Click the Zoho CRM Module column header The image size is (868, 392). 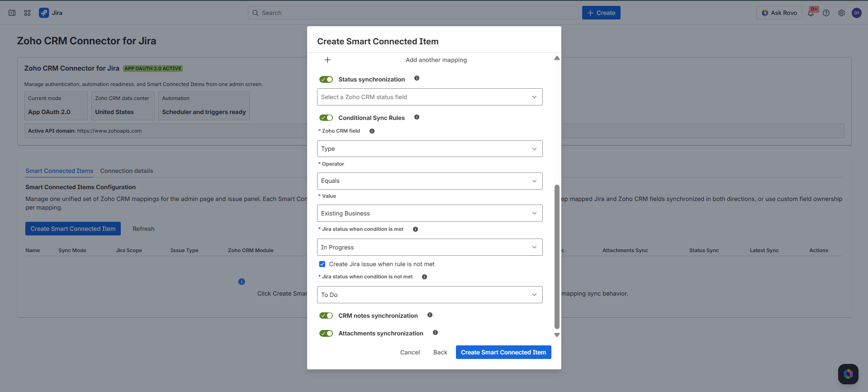[x=251, y=250]
